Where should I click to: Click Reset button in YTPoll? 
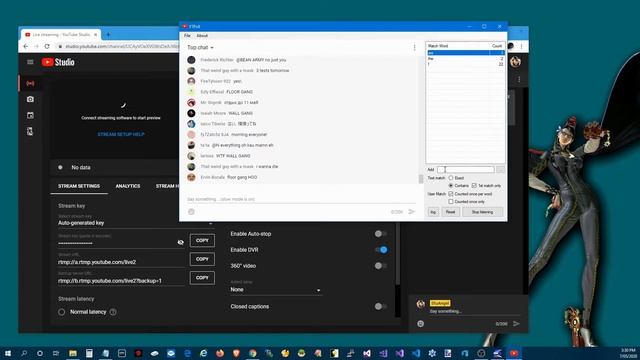click(450, 212)
